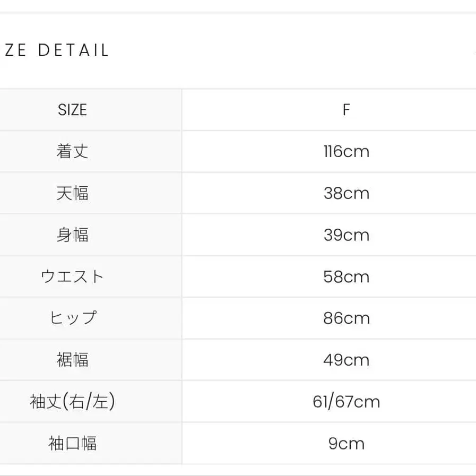Select the 着丈 row label
Screen dimensions: 476x476
[72, 151]
